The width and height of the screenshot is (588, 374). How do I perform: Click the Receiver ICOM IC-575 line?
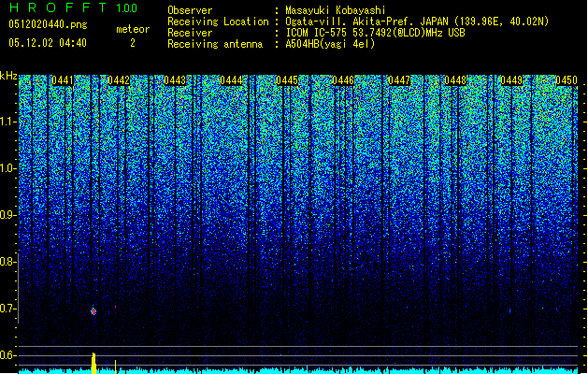[376, 33]
